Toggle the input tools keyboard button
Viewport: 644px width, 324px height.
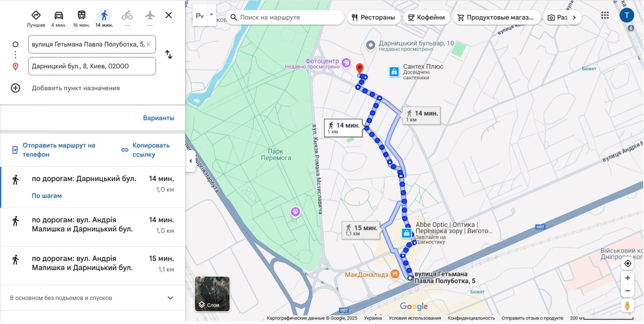[x=200, y=15]
